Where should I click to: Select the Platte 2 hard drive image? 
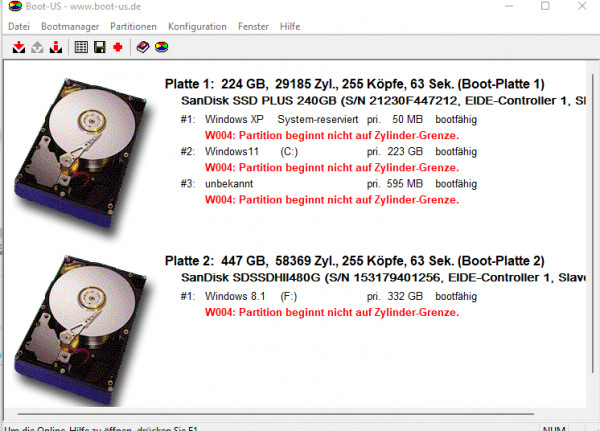80,330
